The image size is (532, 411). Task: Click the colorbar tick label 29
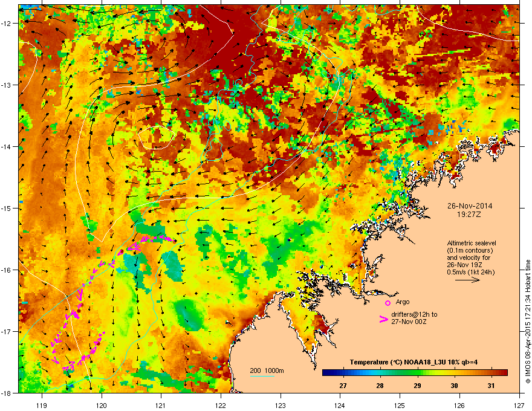click(417, 386)
